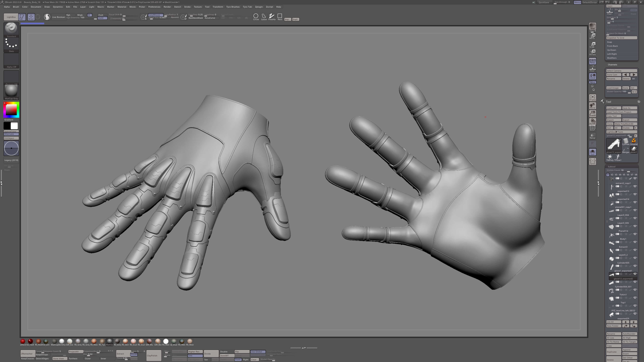Click the Divide button
Screen dimensions: 644x362
pyautogui.click(x=211, y=353)
